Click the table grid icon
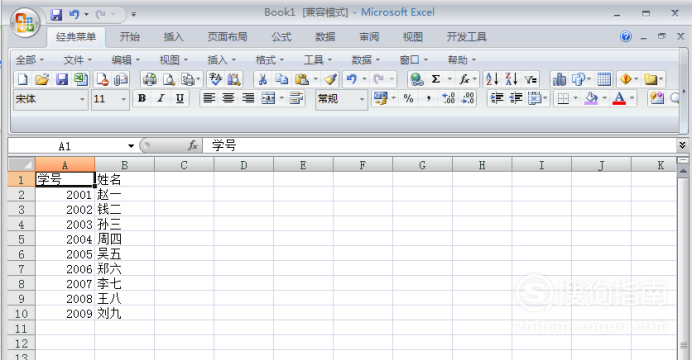This screenshot has height=360, width=692. 604,79
